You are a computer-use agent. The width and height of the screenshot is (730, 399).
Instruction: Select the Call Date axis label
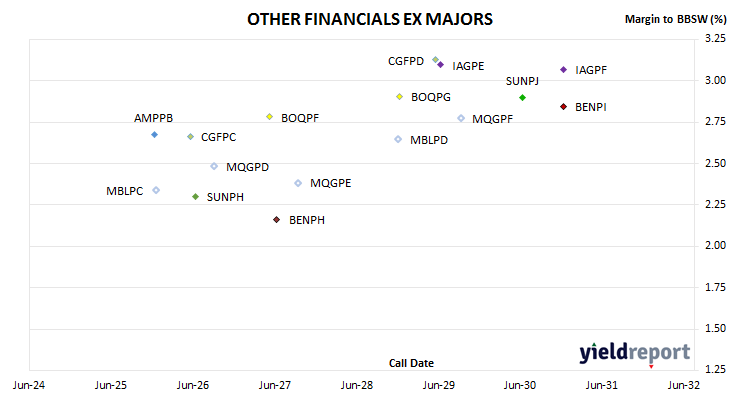point(411,363)
